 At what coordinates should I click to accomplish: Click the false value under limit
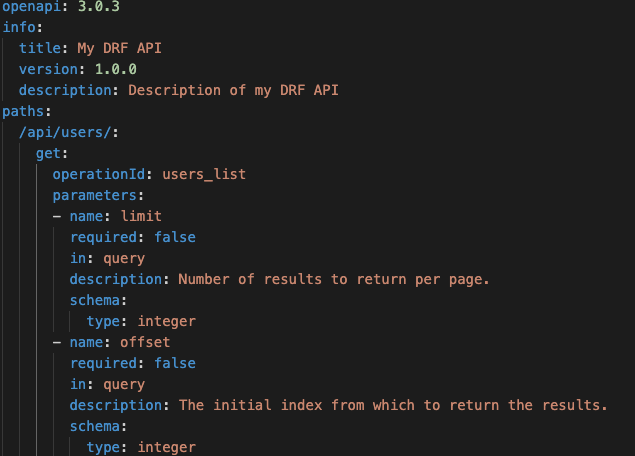pos(175,237)
